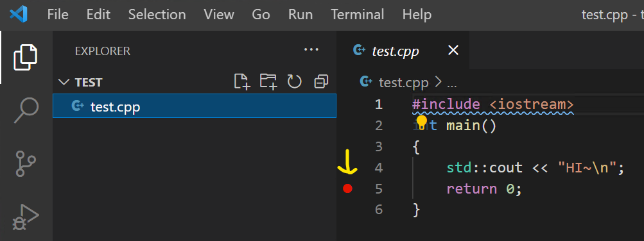Open the Run and Debug view
This screenshot has height=241, width=644.
click(x=26, y=217)
